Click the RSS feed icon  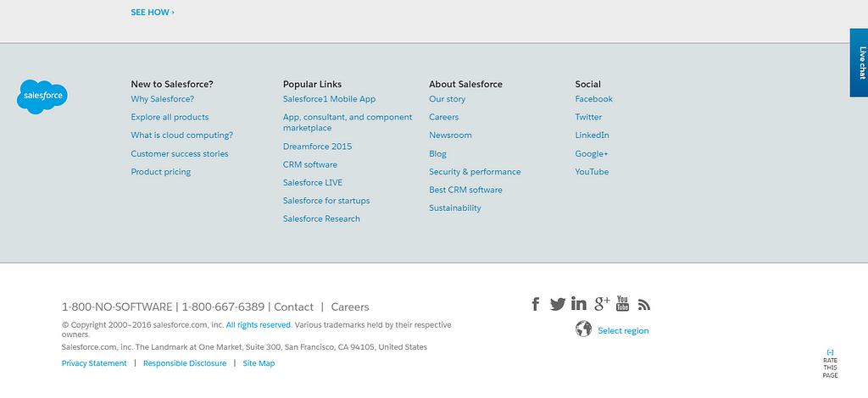point(644,305)
